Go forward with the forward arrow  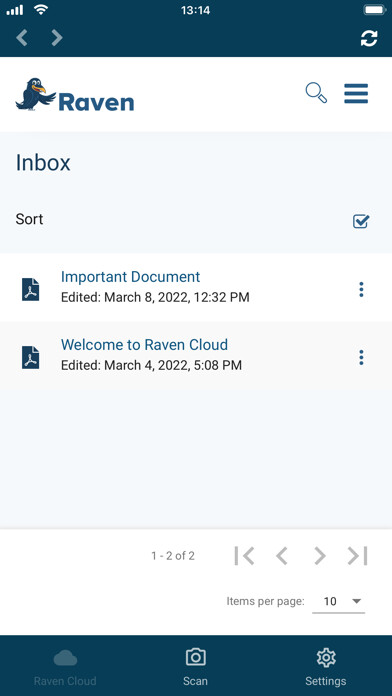click(x=57, y=38)
